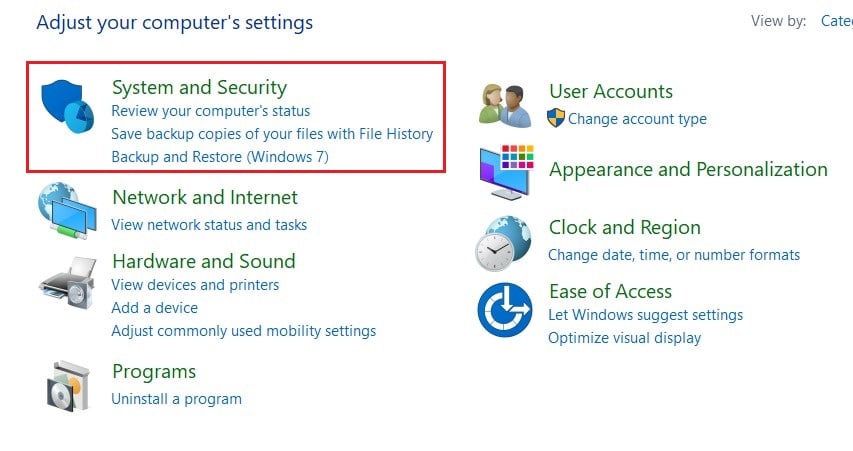853x451 pixels.
Task: Click the Ease of Access icon
Action: click(505, 310)
